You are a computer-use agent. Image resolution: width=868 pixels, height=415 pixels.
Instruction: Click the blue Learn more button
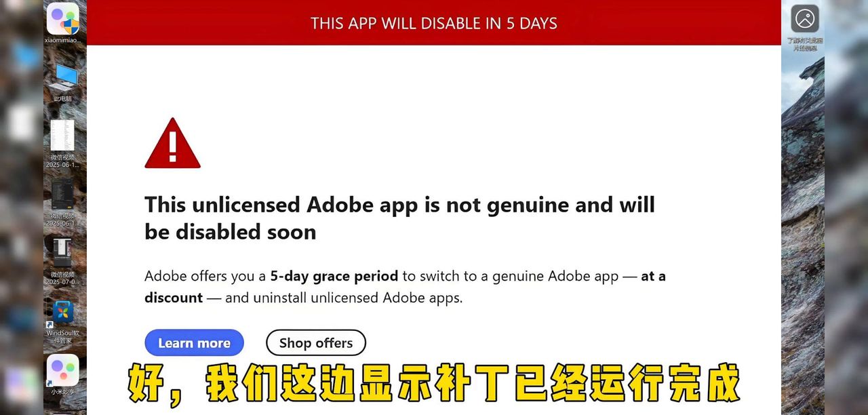click(194, 343)
